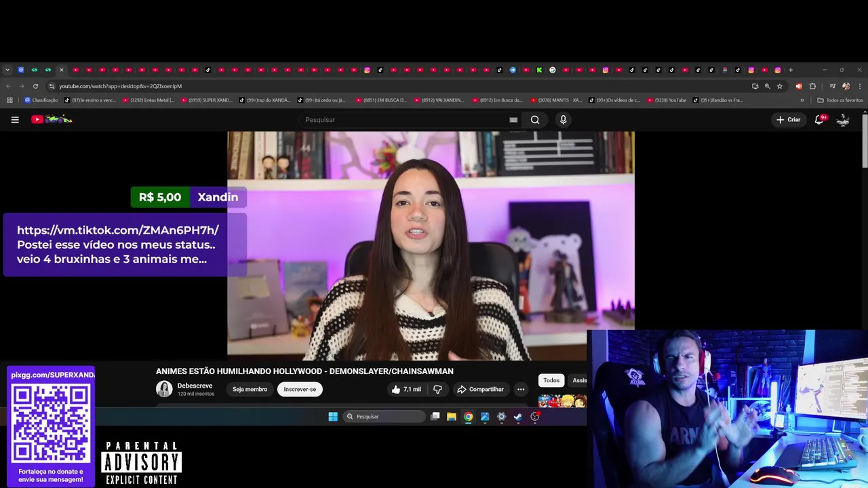Open the on-screen keyboard icon in search box
The height and width of the screenshot is (488, 868).
click(513, 120)
